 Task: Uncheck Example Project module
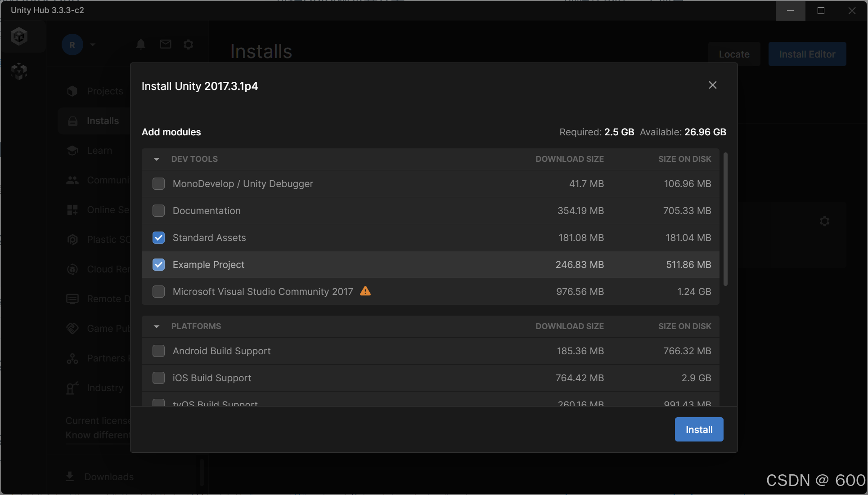click(158, 264)
